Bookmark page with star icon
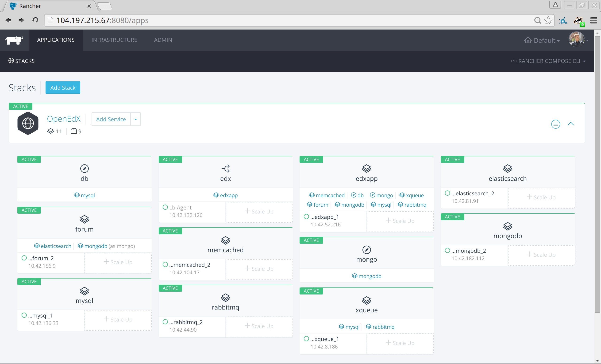The image size is (601, 364). click(x=548, y=20)
